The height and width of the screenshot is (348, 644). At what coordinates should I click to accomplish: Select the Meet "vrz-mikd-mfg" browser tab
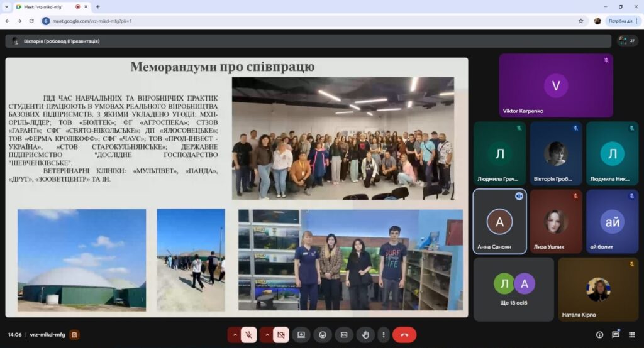click(x=47, y=6)
